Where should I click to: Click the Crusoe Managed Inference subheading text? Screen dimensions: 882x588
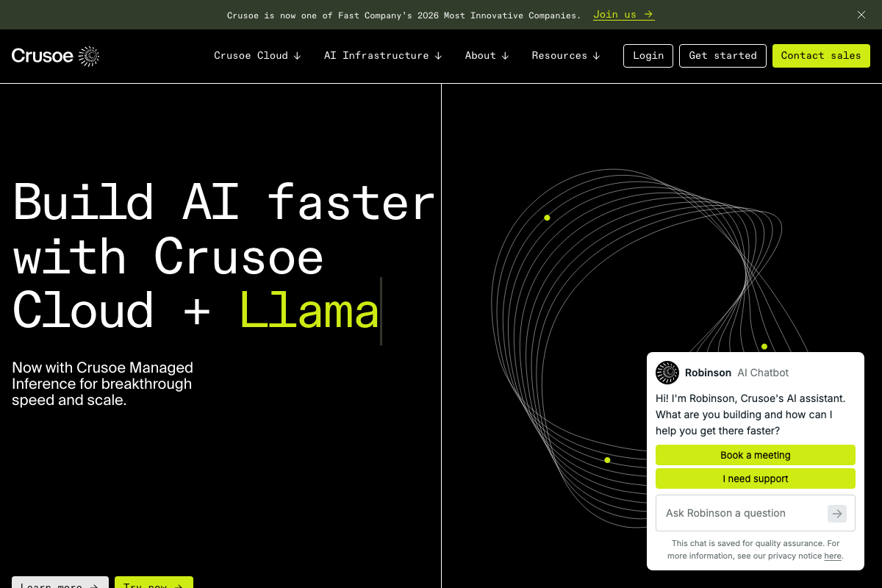tap(102, 384)
